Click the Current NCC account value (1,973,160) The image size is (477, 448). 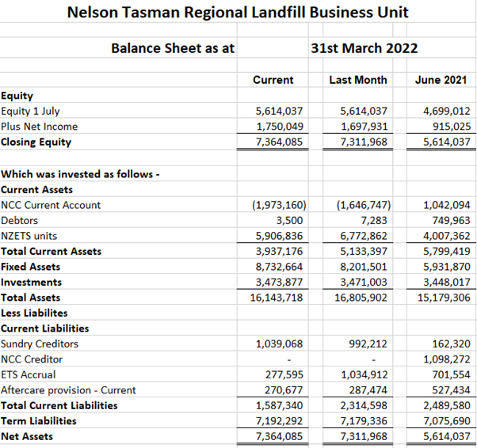pos(279,205)
